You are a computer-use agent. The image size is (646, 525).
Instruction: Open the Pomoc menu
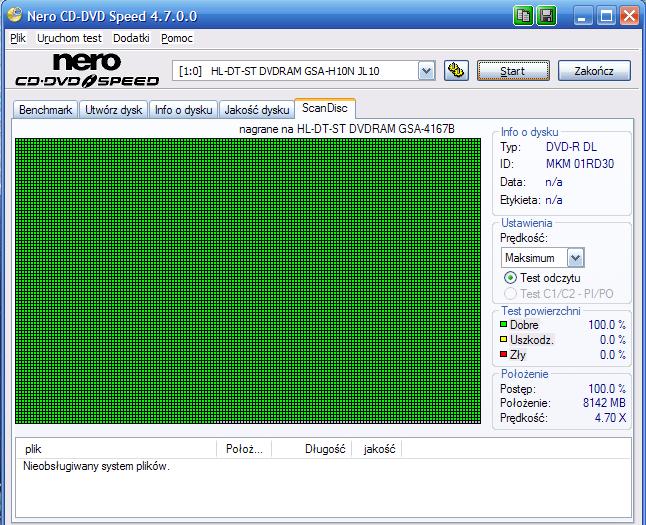177,38
